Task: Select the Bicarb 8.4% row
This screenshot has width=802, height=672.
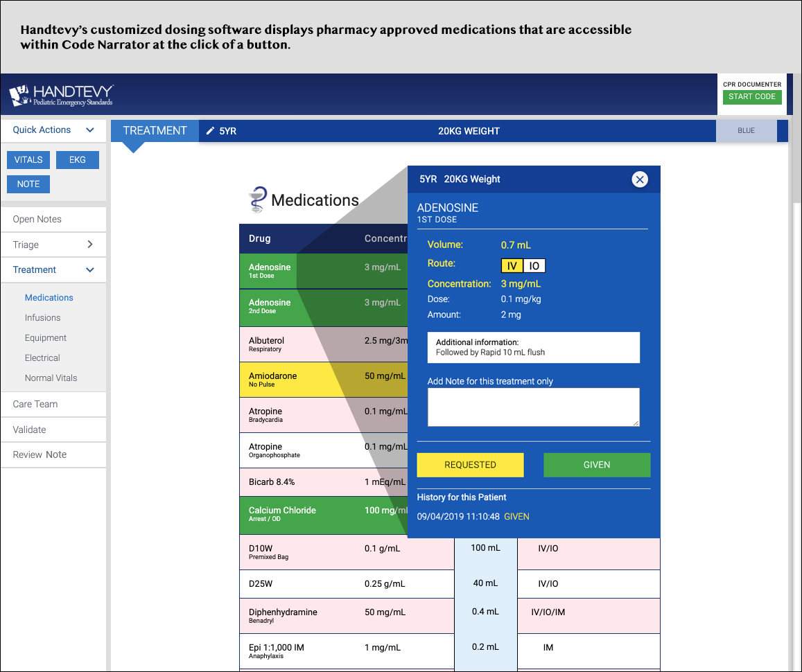Action: tap(323, 482)
